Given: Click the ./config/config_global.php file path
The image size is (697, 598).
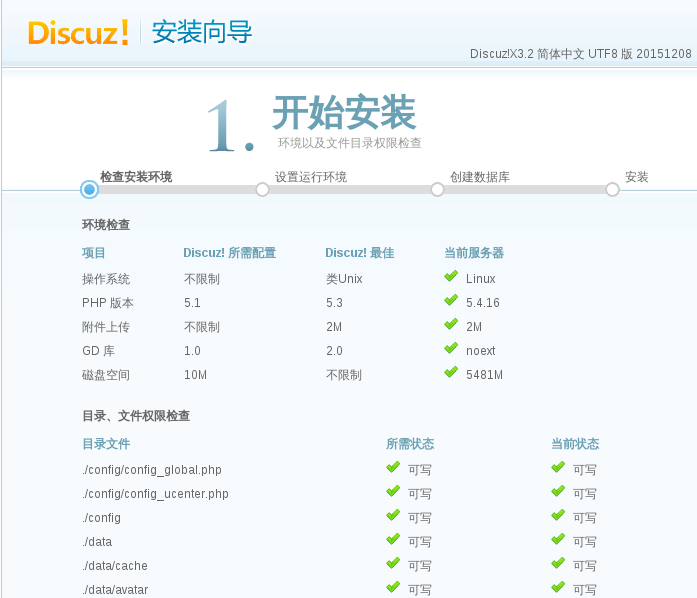Looking at the screenshot, I should pyautogui.click(x=152, y=470).
